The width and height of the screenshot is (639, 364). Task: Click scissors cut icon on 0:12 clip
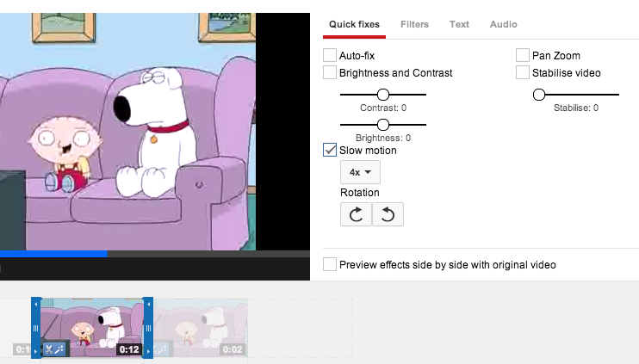49,349
